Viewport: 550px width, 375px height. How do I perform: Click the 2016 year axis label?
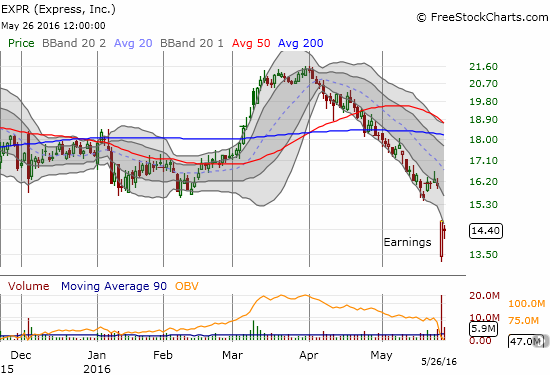tap(97, 369)
